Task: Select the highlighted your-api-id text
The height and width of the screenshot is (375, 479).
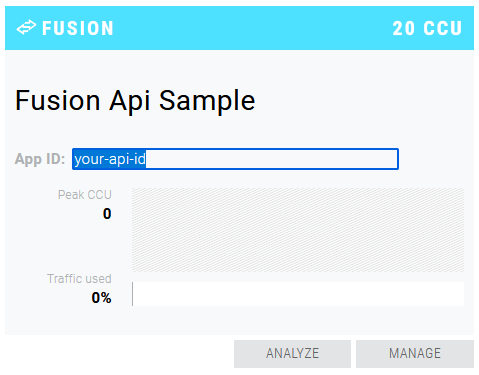Action: pyautogui.click(x=110, y=159)
